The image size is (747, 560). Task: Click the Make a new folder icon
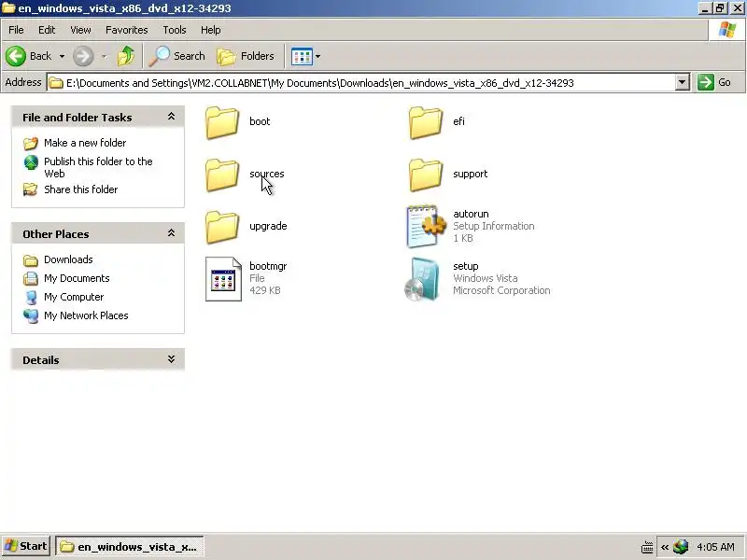[x=31, y=143]
